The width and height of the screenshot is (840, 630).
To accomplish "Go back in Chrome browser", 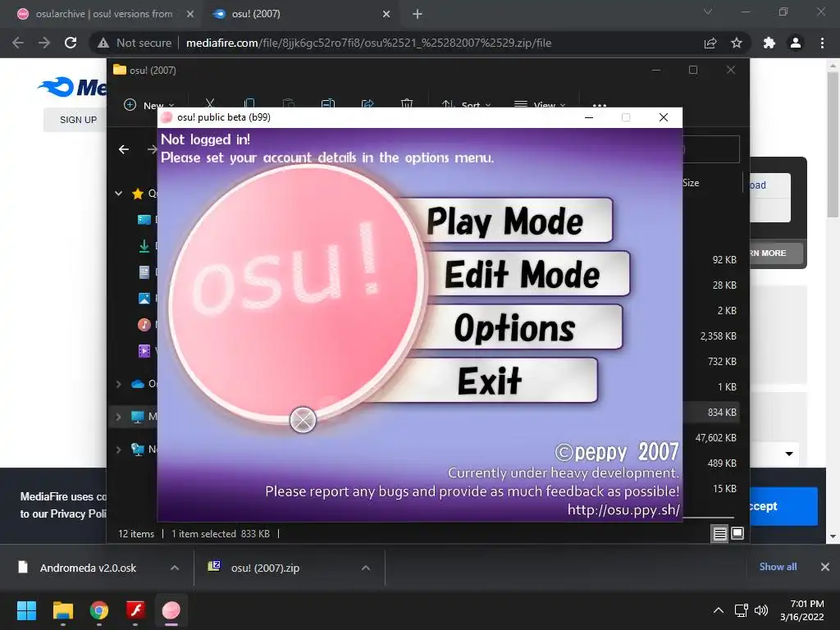I will (18, 43).
